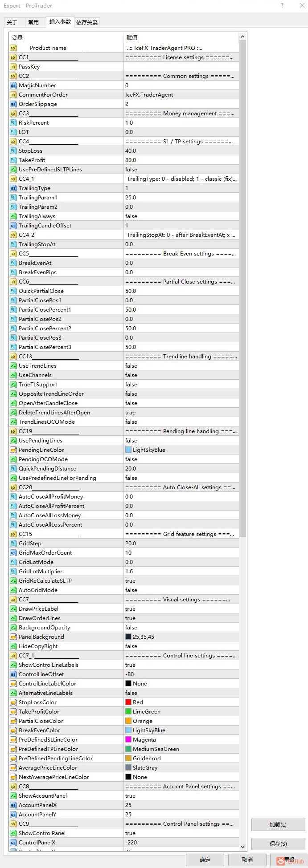Image resolution: width=308 pixels, height=868 pixels.
Task: Toggle the GridReCalculateSLTP true value
Action: coord(181,581)
